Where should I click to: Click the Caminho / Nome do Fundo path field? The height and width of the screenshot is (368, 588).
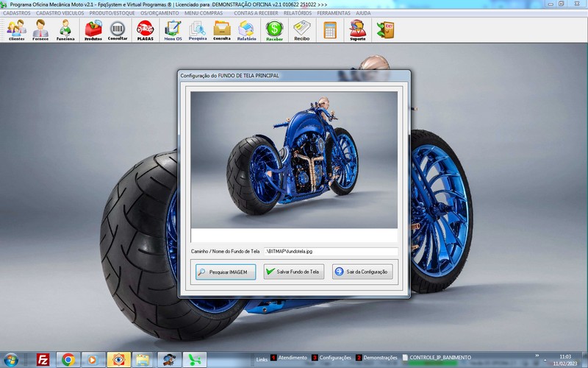click(331, 251)
